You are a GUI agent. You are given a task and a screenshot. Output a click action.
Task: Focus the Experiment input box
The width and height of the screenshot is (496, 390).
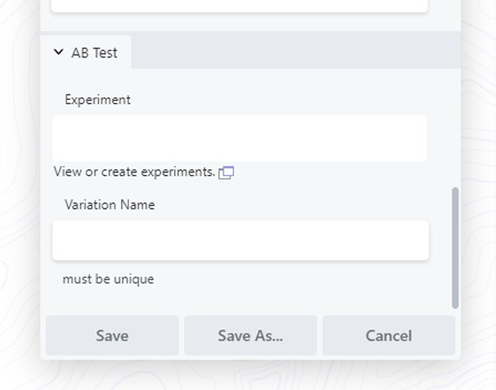239,139
